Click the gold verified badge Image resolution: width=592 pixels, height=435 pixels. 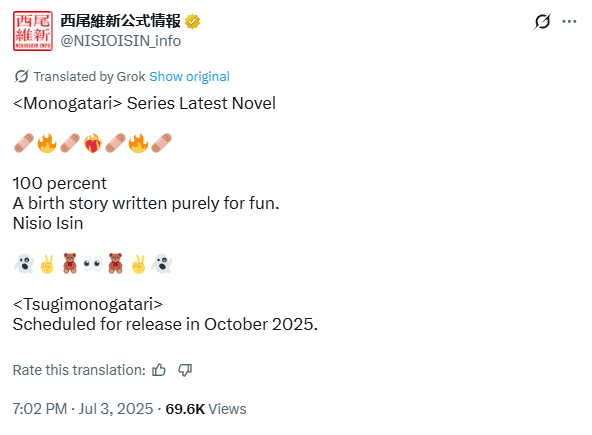[192, 22]
